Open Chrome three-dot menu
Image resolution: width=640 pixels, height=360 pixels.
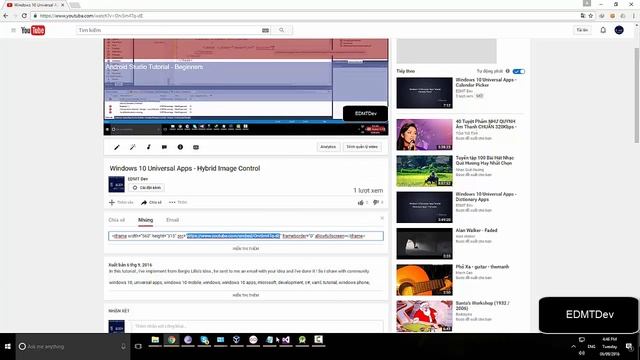pos(634,16)
